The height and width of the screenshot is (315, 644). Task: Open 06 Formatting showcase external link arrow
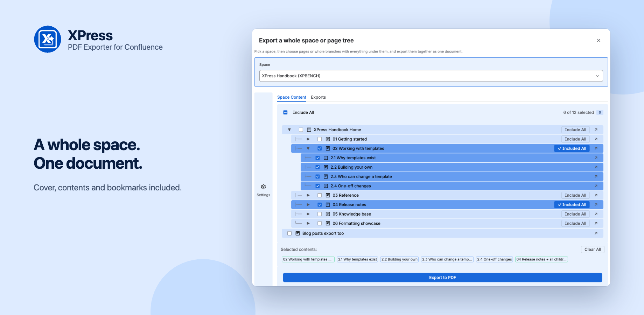pyautogui.click(x=596, y=223)
